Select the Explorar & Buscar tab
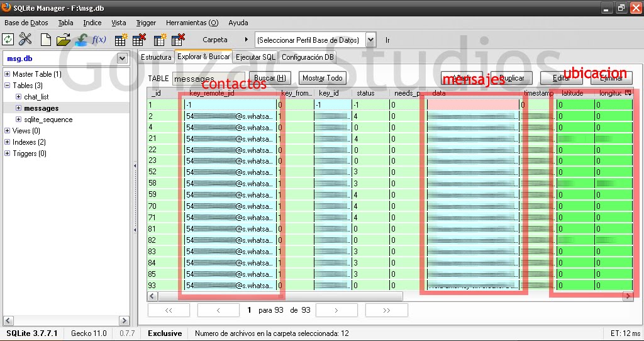 pos(204,57)
